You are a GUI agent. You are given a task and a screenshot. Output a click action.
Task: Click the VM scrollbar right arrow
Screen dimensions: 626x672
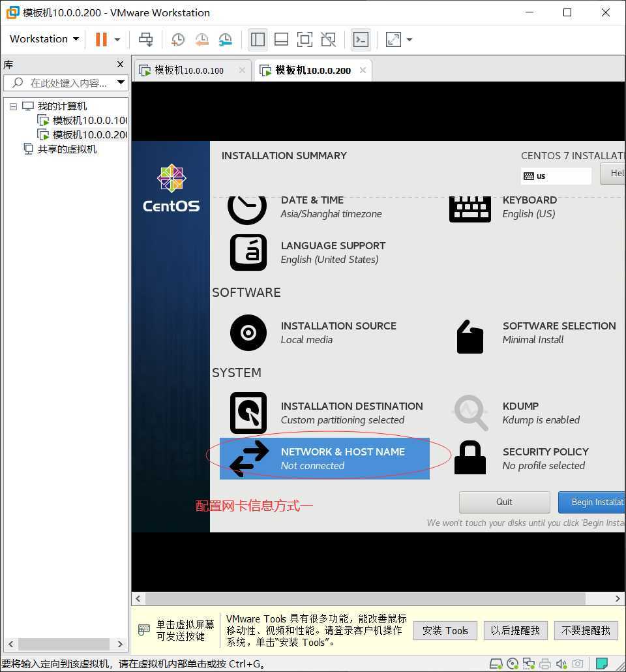618,598
